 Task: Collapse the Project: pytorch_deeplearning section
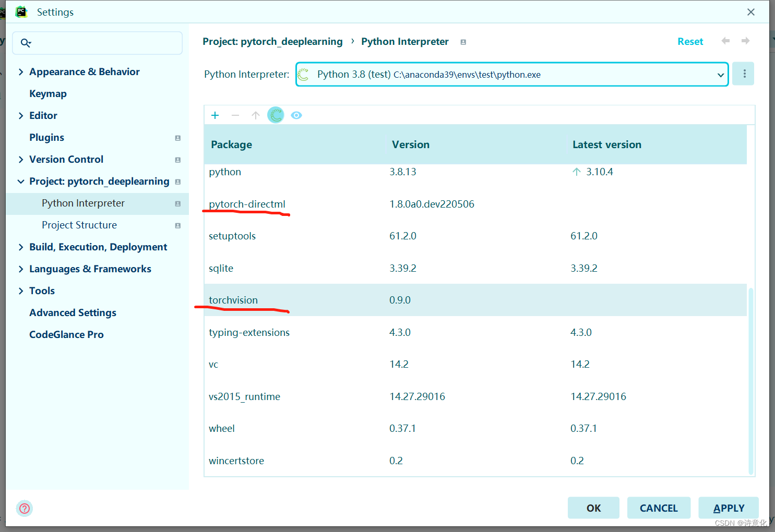pos(20,181)
